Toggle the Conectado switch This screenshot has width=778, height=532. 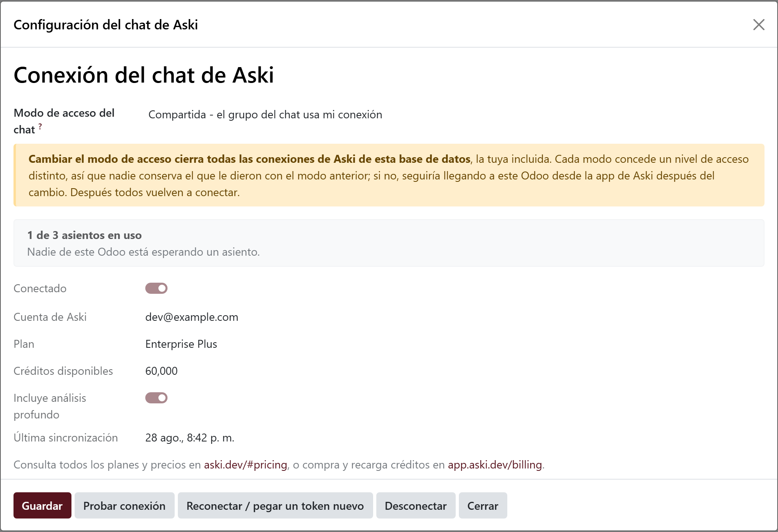pos(156,288)
